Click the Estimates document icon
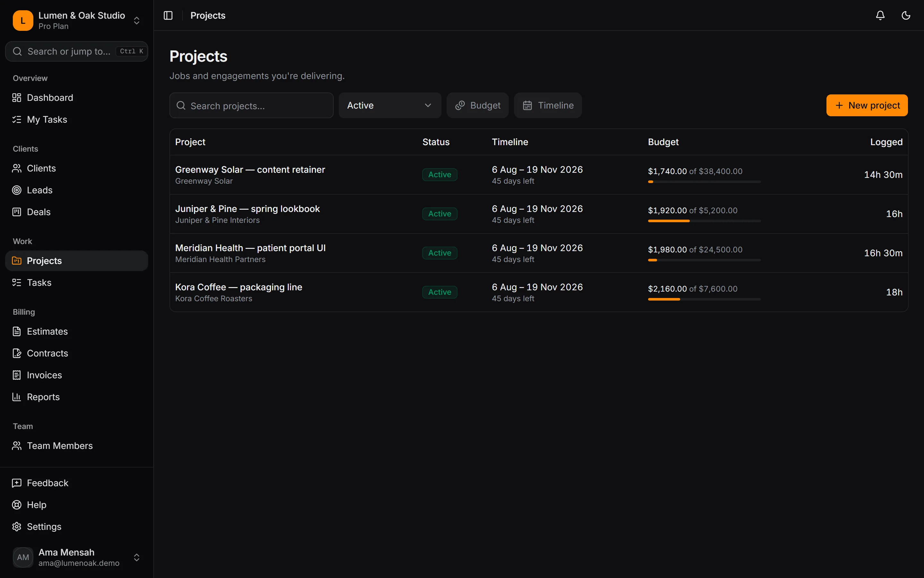The width and height of the screenshot is (924, 578). point(17,331)
